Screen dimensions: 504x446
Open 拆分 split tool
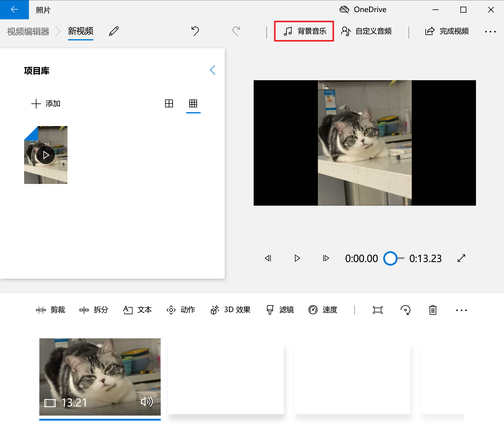(94, 310)
